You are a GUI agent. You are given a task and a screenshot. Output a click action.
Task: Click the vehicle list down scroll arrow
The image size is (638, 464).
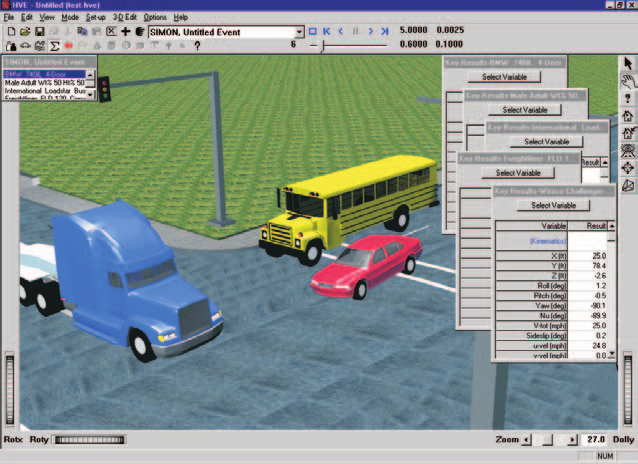click(x=90, y=94)
